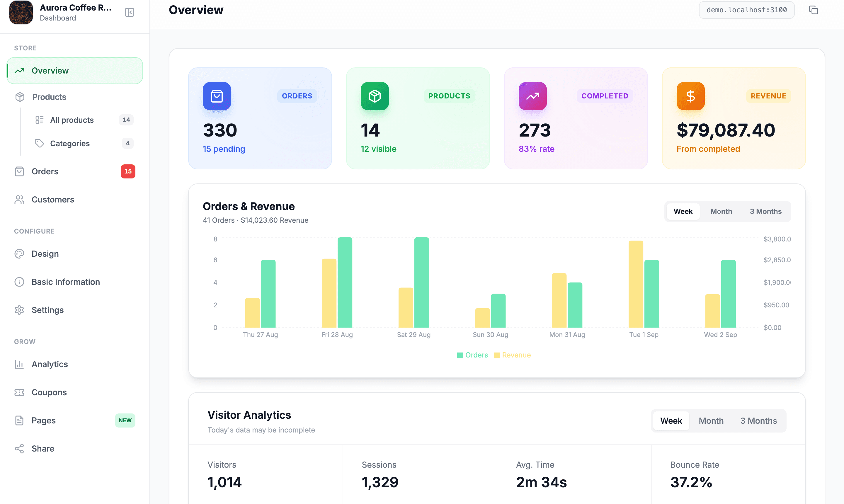Screen dimensions: 844x504
Task: Click the Analytics bar chart icon
Action: tap(19, 365)
